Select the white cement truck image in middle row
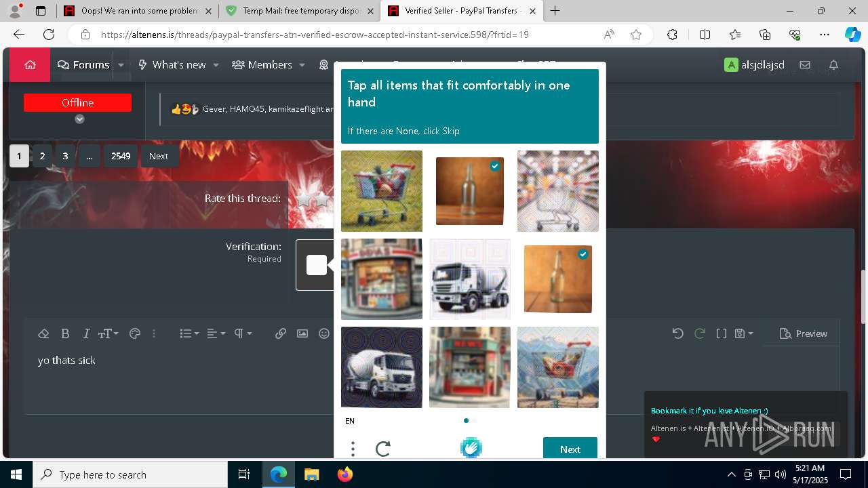Viewport: 868px width, 488px height. click(x=470, y=279)
